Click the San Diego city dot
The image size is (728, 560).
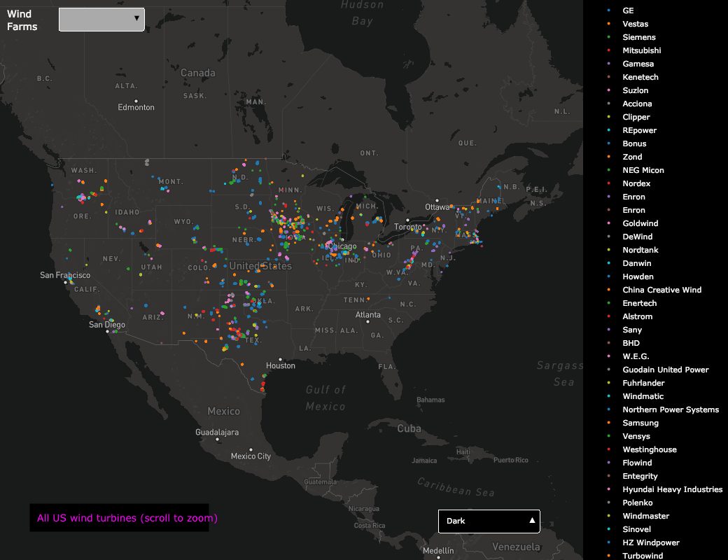point(107,331)
